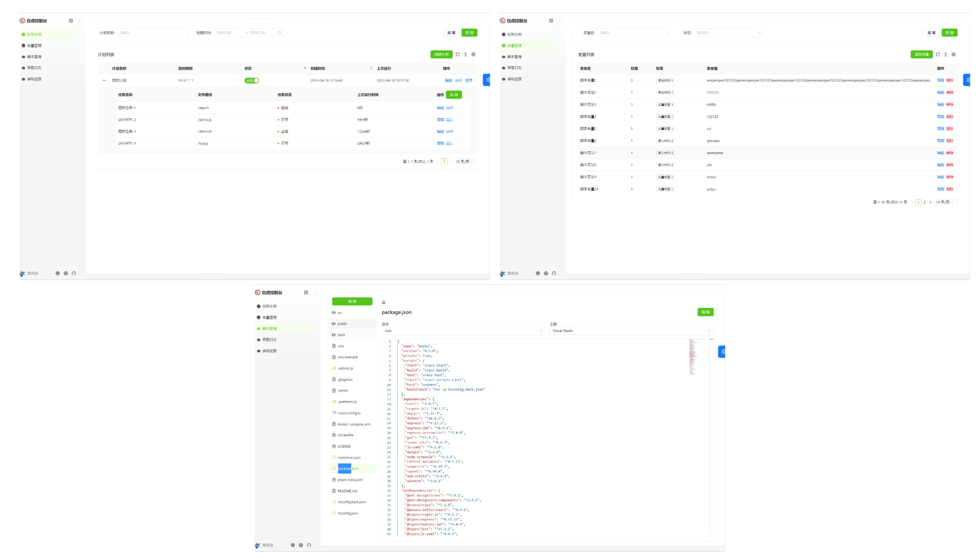Click home breadcrumb icon above package.json
The image size is (980, 559).
point(384,302)
